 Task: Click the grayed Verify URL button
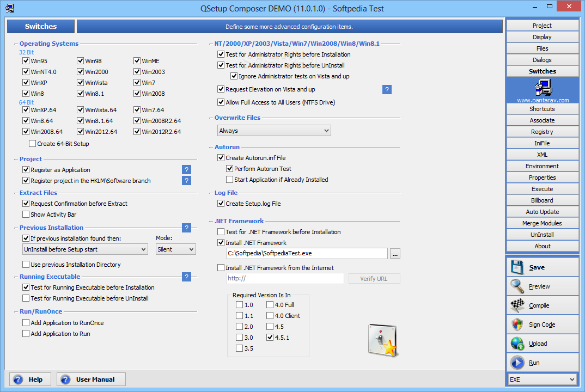(374, 279)
